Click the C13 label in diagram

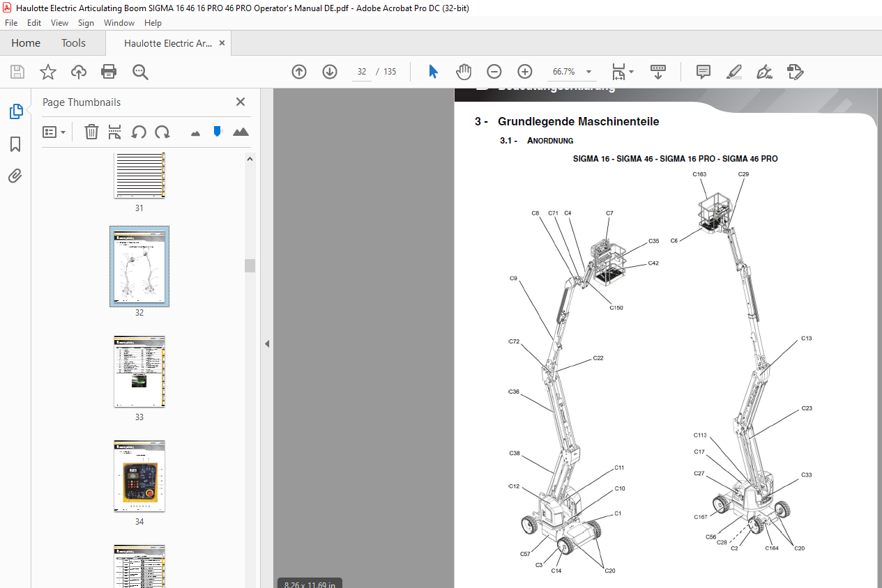807,339
